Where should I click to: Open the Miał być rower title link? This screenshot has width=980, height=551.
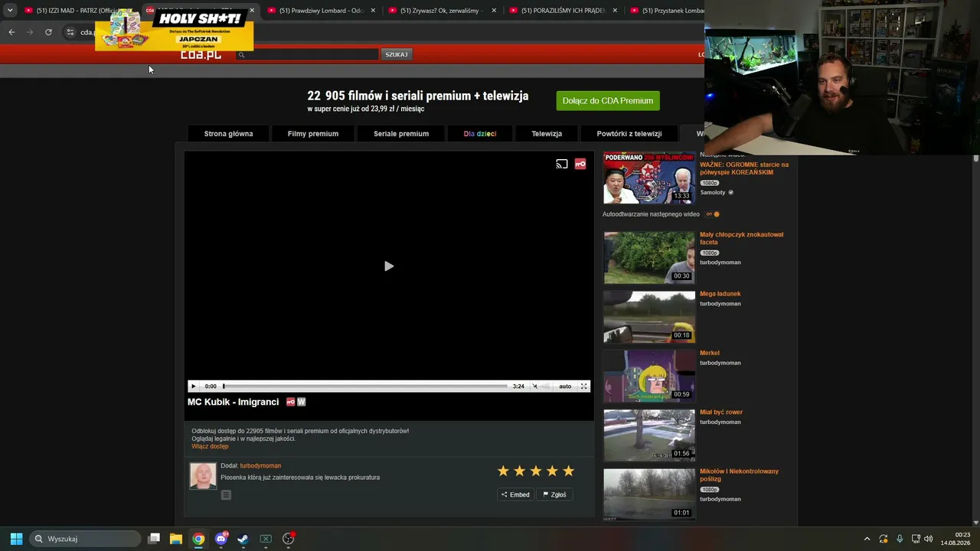[x=721, y=412]
